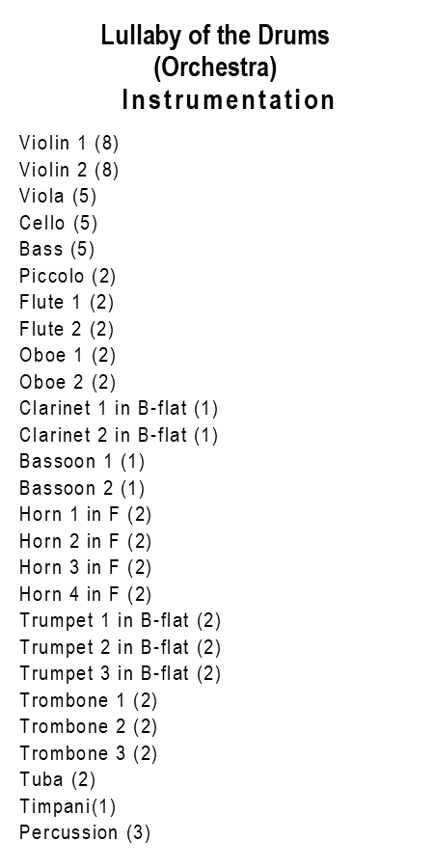Click the Instrumentation heading
The height and width of the screenshot is (868, 434).
tap(228, 100)
